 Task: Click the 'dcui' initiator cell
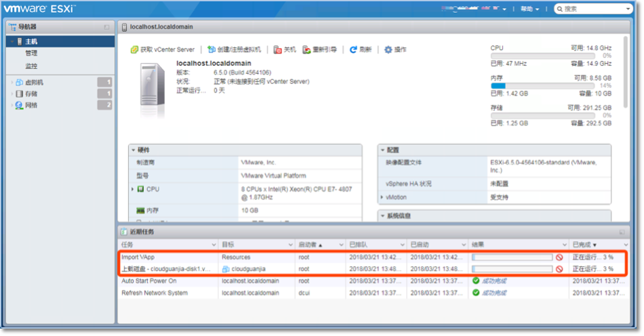click(x=304, y=293)
